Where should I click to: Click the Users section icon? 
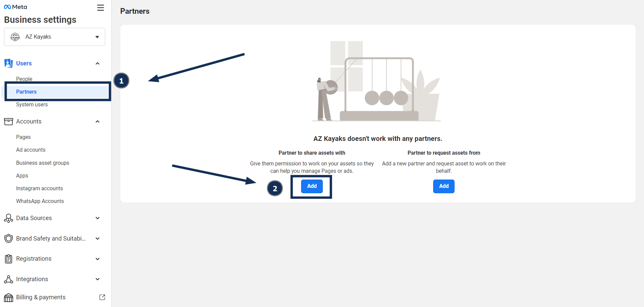[8, 63]
